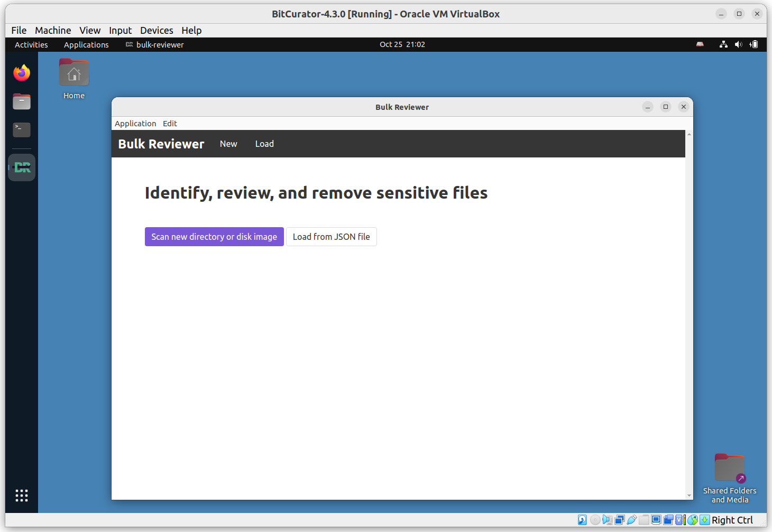The width and height of the screenshot is (772, 532).
Task: Click VirtualBox recording status icon
Action: click(668, 520)
